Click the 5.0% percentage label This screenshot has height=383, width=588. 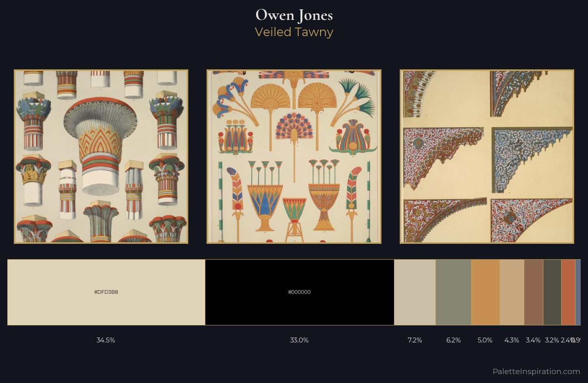click(485, 340)
